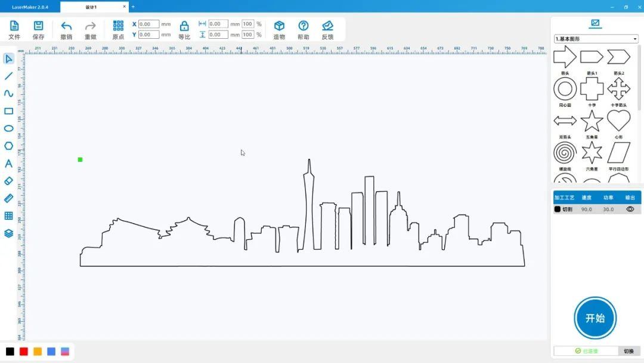The height and width of the screenshot is (363, 644).
Task: Pick the red color swatch
Action: [24, 352]
